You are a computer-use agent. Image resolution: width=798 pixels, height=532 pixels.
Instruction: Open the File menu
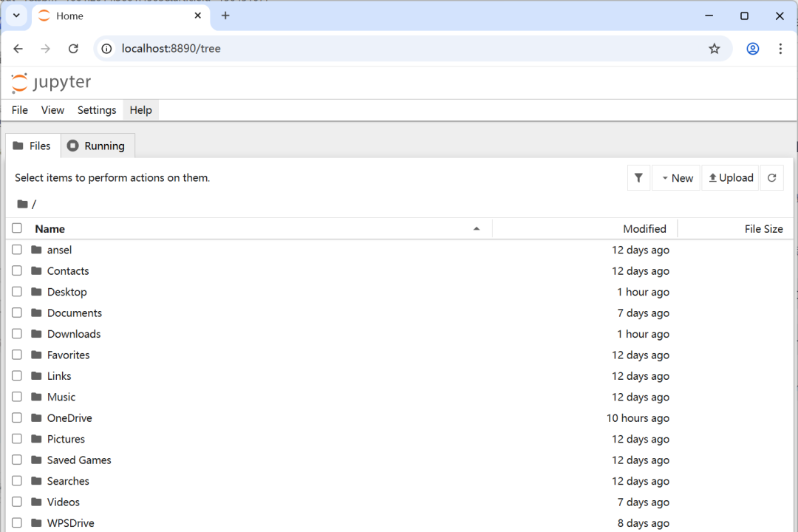click(20, 110)
